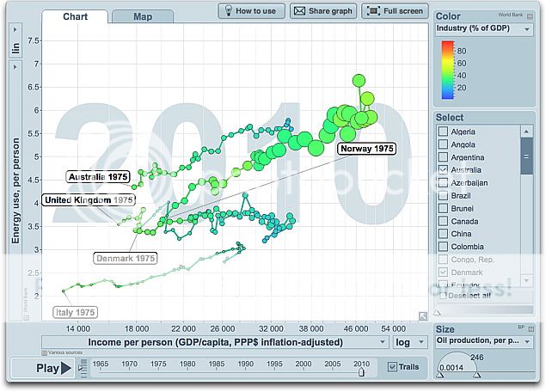Uncheck the Australia checkbox
Image resolution: width=546 pixels, height=392 pixels.
pyautogui.click(x=443, y=169)
